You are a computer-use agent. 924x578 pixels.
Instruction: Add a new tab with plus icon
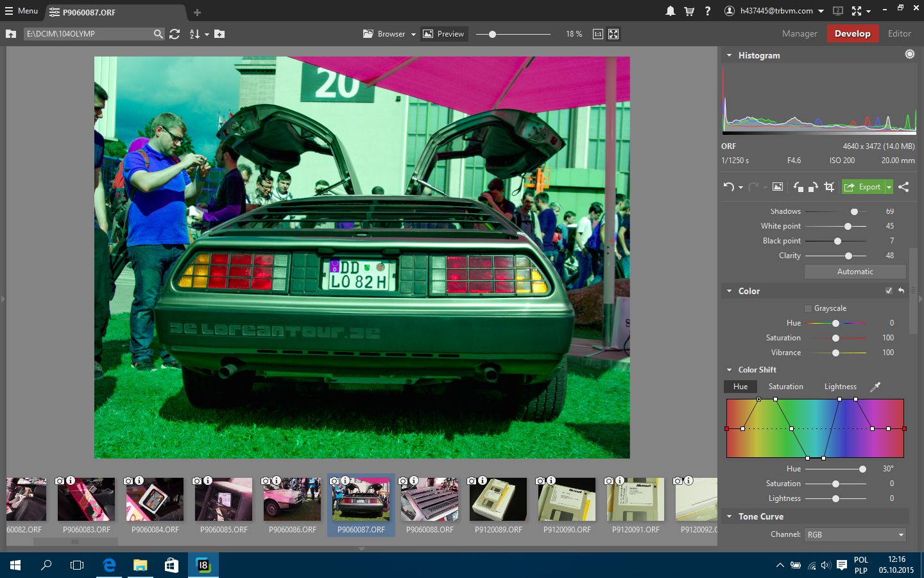coord(197,12)
